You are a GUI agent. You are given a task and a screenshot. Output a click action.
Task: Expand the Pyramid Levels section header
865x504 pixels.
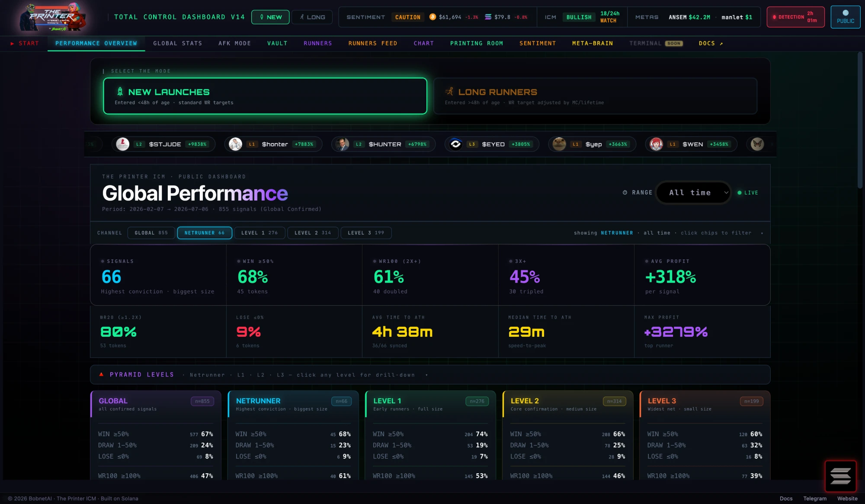click(430, 375)
